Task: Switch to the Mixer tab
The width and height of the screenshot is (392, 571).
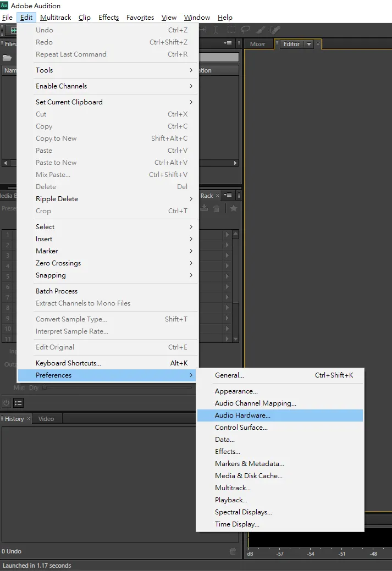Action: (257, 44)
